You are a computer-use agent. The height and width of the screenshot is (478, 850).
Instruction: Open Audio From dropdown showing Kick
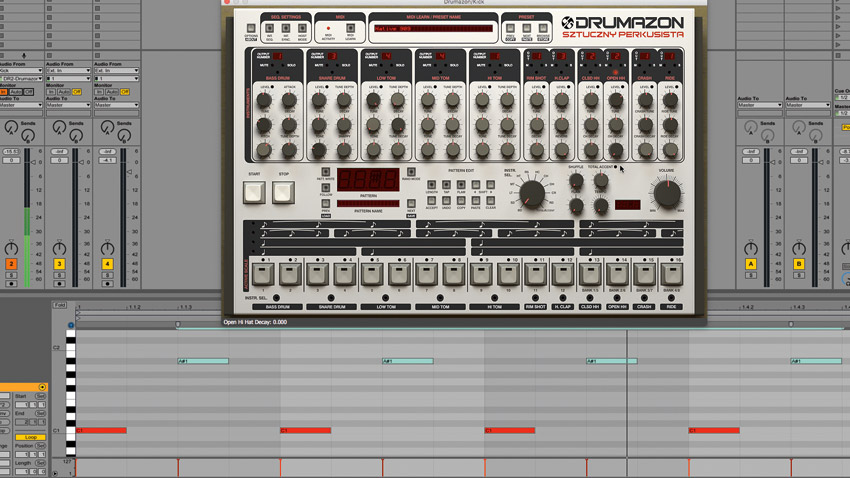(x=21, y=70)
